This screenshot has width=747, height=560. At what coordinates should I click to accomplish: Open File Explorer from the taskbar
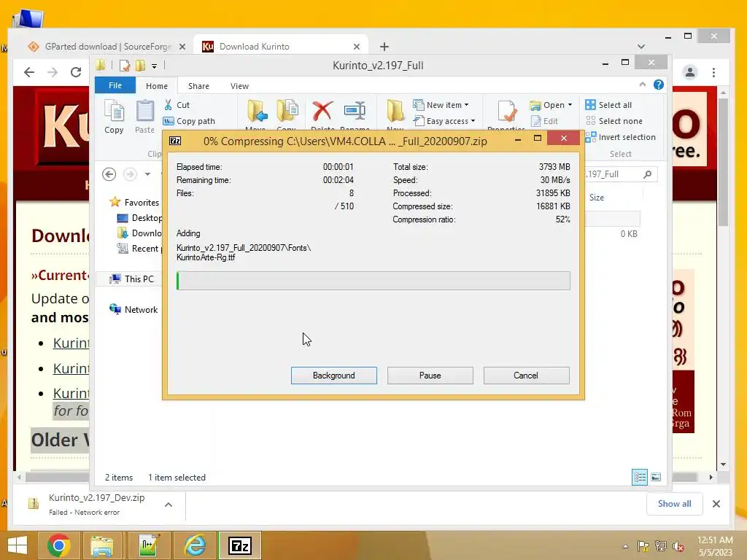[x=102, y=545]
